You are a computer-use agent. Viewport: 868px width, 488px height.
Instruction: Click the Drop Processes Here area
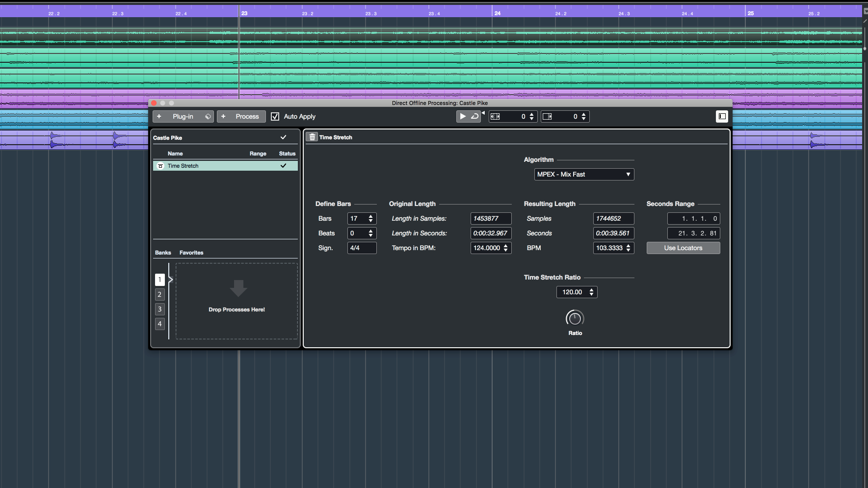tap(237, 301)
